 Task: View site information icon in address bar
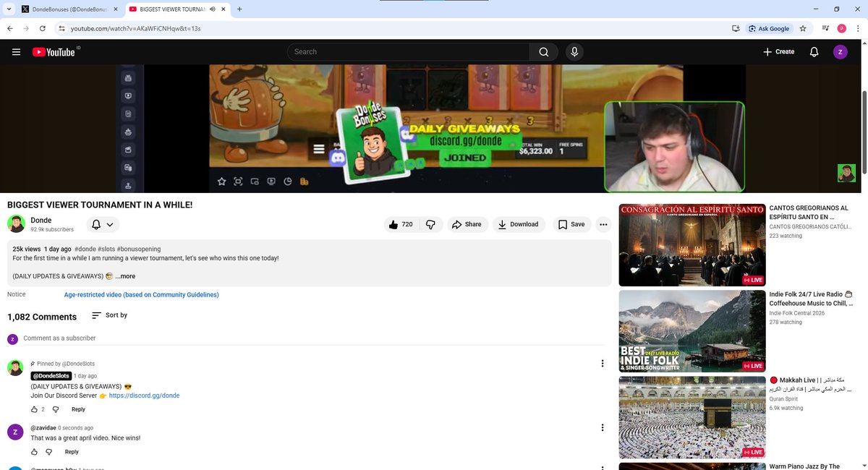(x=62, y=28)
